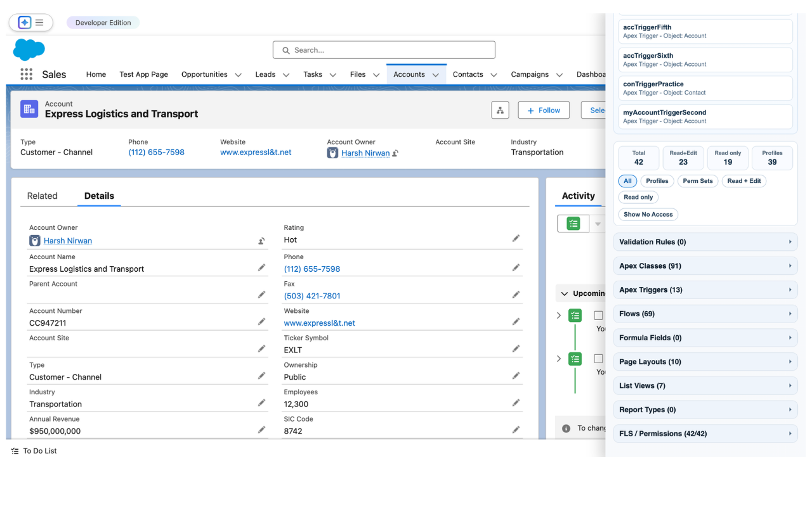812x508 pixels.
Task: Edit the Fax field using the pencil icon
Action: tap(516, 295)
